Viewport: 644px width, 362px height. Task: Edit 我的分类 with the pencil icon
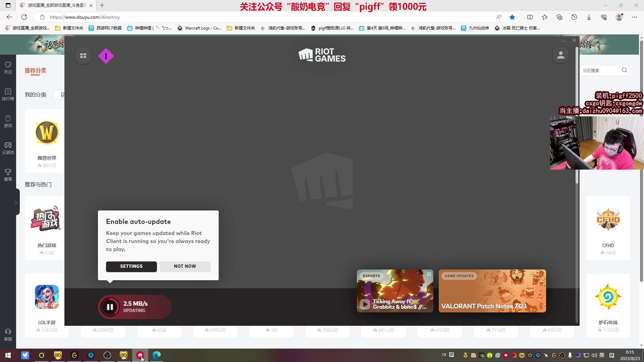point(63,95)
